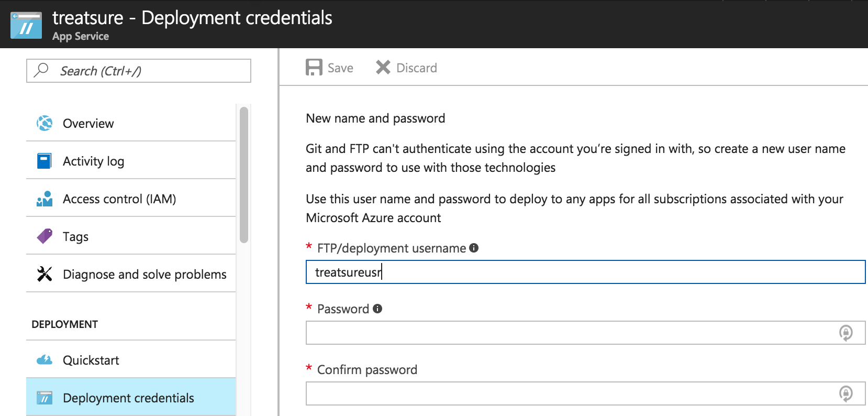Viewport: 868px width, 416px height.
Task: Open the Overview menu item
Action: [x=131, y=123]
